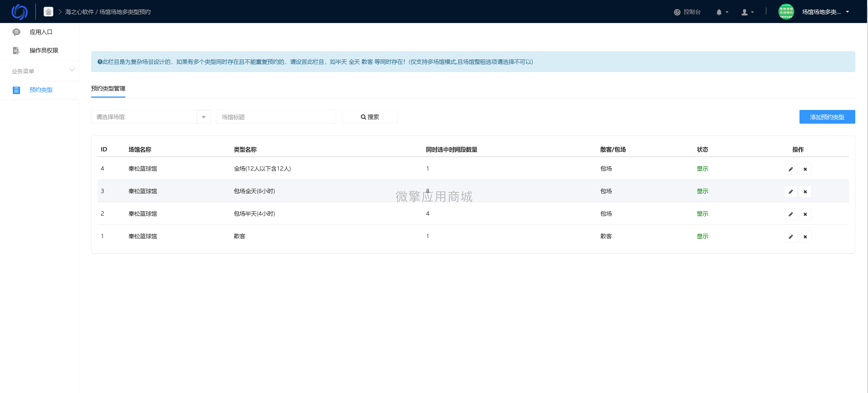This screenshot has height=393, width=868.
Task: Toggle 显示 status for ID 3
Action: point(702,191)
